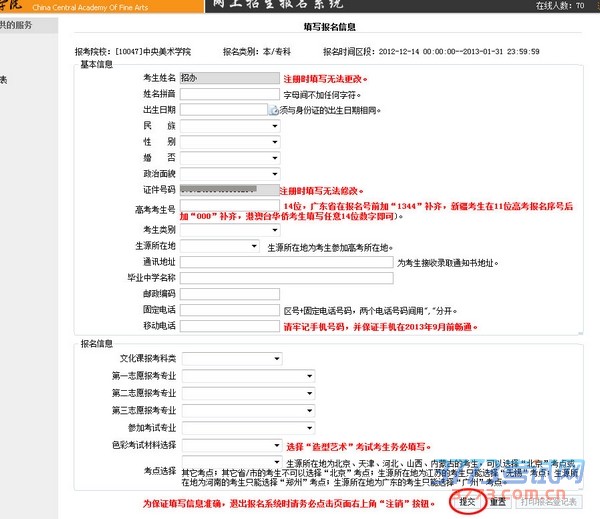Click the 提交 submit button

[469, 502]
